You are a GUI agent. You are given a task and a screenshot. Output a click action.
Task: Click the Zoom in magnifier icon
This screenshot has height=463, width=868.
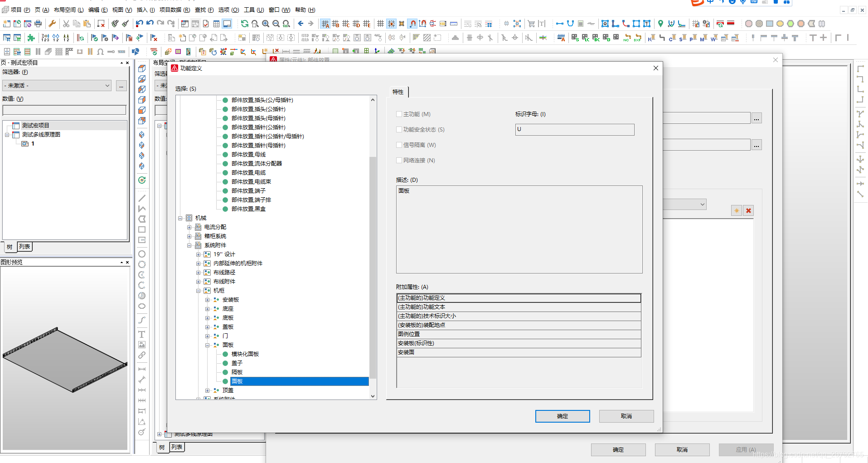point(266,24)
